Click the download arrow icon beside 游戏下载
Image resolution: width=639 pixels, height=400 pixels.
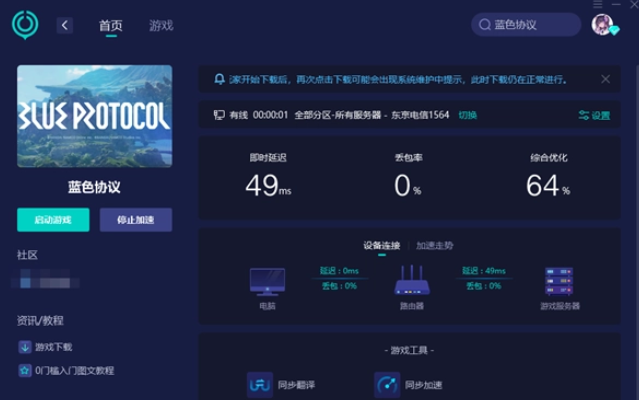[25, 347]
